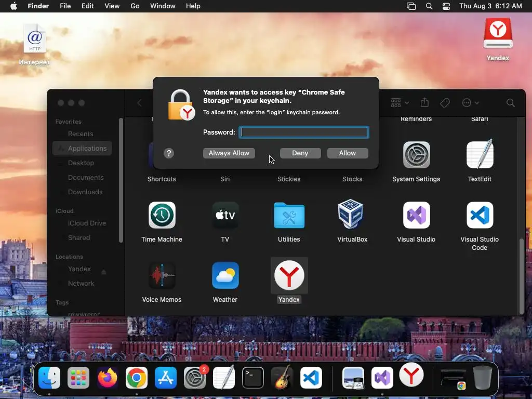Viewport: 532px width, 399px height.
Task: Deny the keychain access request
Action: (300, 153)
